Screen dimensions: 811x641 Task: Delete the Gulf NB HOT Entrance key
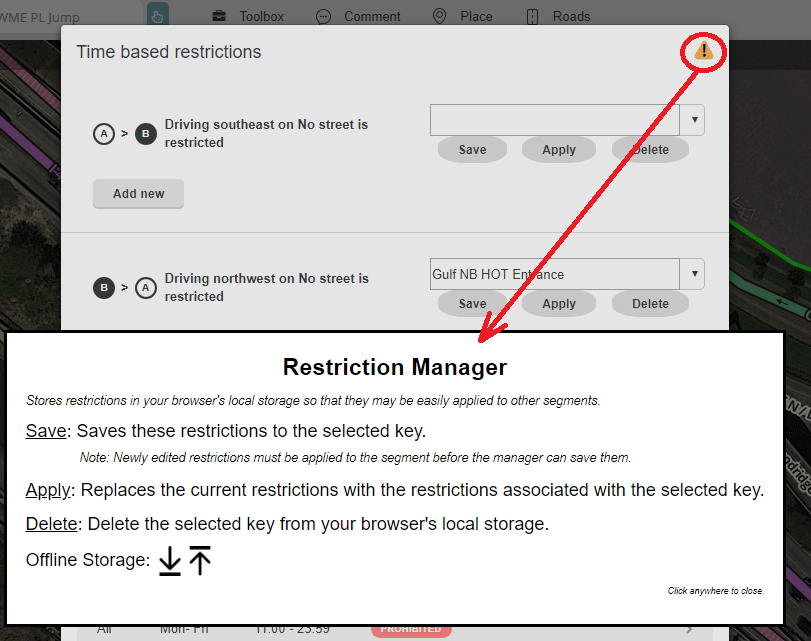pyautogui.click(x=650, y=304)
